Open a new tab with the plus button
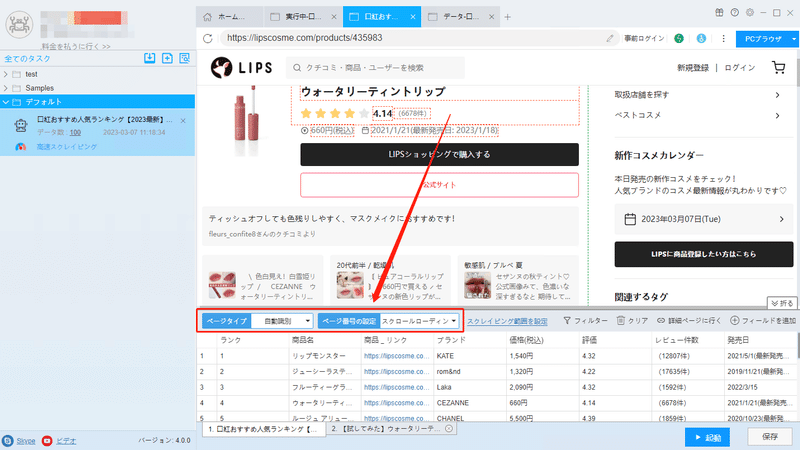 pyautogui.click(x=508, y=17)
